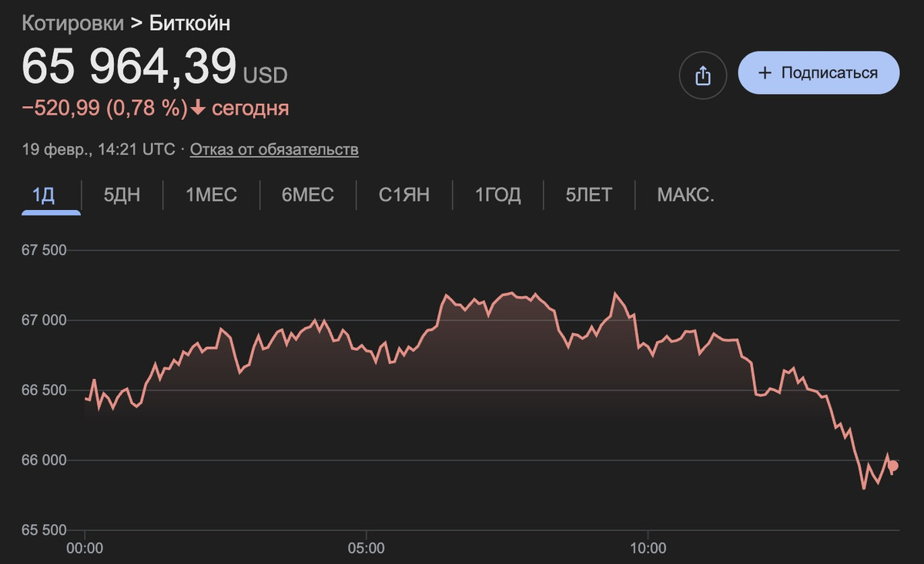The image size is (924, 564).
Task: Click the −520,99 (0,78 %) change text
Action: 105,108
